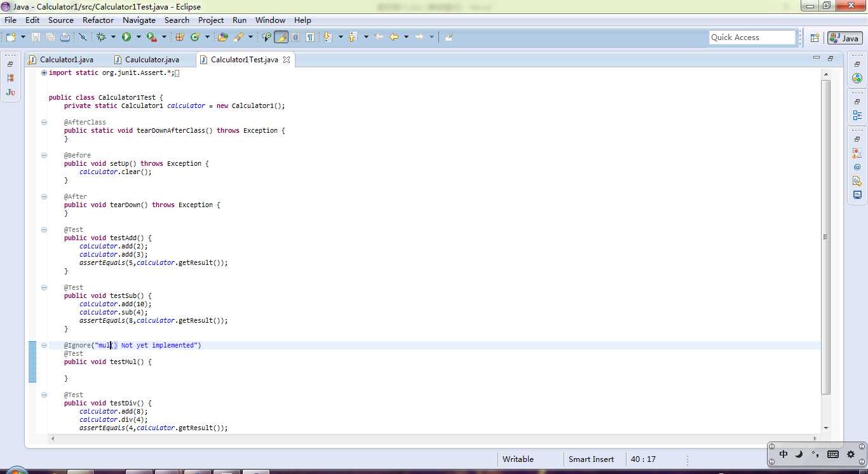Create a new Java package from the toolbar
Viewport: 868px width, 474px height.
click(x=180, y=37)
